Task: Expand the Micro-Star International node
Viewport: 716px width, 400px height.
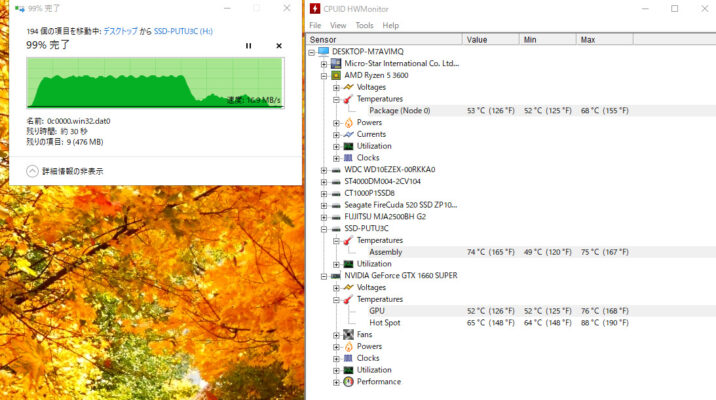Action: tap(324, 64)
